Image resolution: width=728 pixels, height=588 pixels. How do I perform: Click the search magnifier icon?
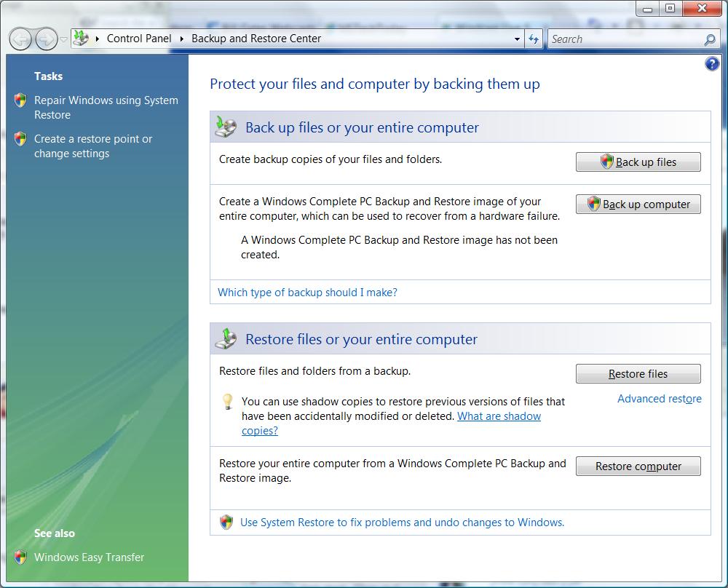(x=709, y=39)
